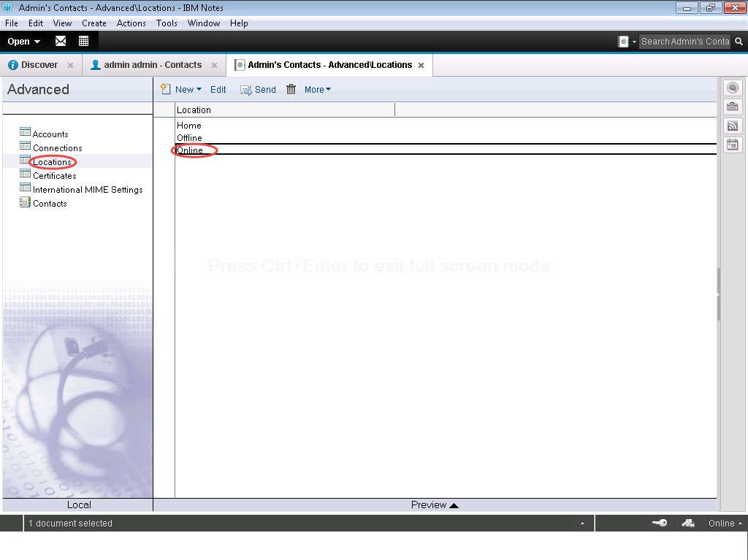This screenshot has height=560, width=748.
Task: Open the RSS feeds sidebar icon
Action: (732, 126)
